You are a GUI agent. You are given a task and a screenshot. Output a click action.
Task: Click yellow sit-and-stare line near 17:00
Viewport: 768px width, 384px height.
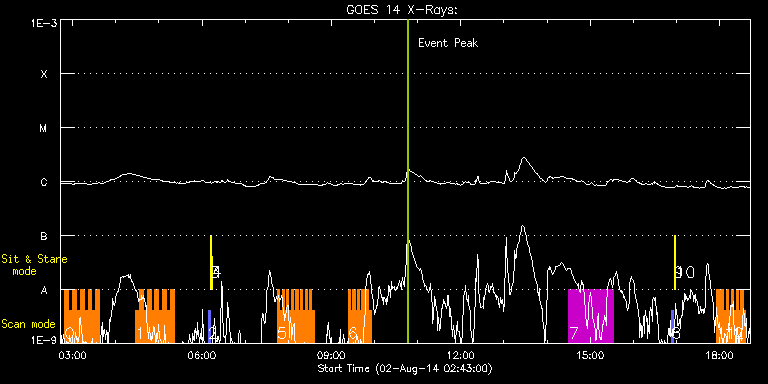coord(674,263)
